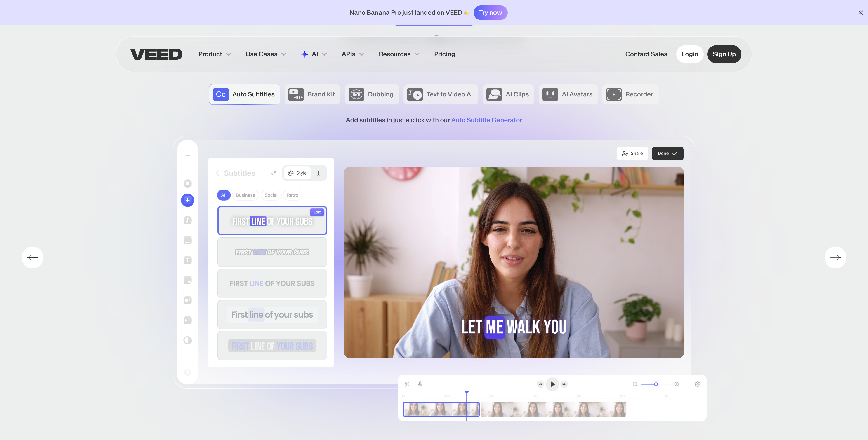Select the Retro style filter
The height and width of the screenshot is (440, 868).
point(292,195)
